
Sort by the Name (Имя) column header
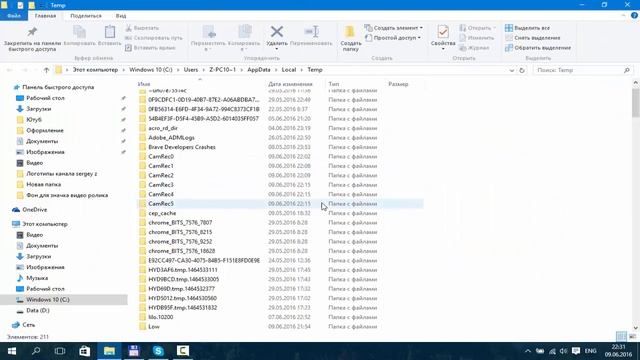coord(144,84)
